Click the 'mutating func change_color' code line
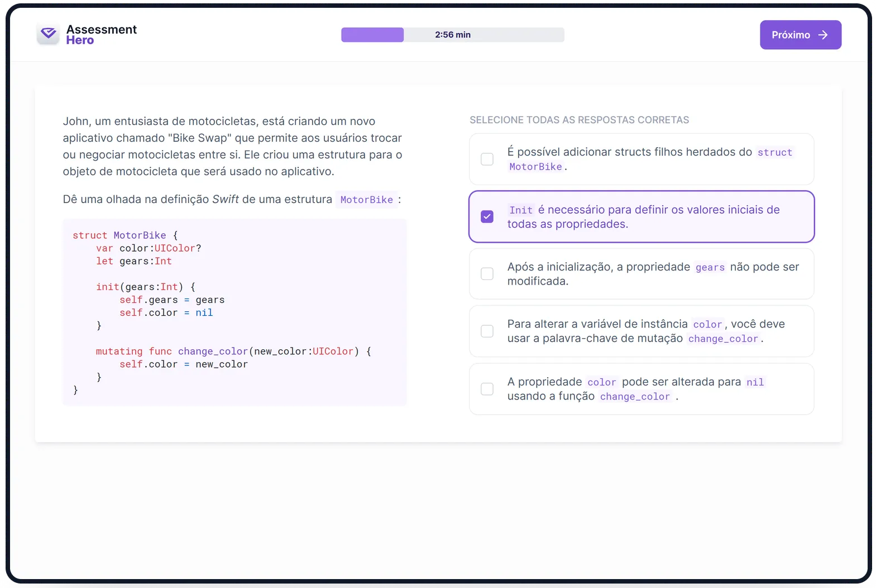 233,351
